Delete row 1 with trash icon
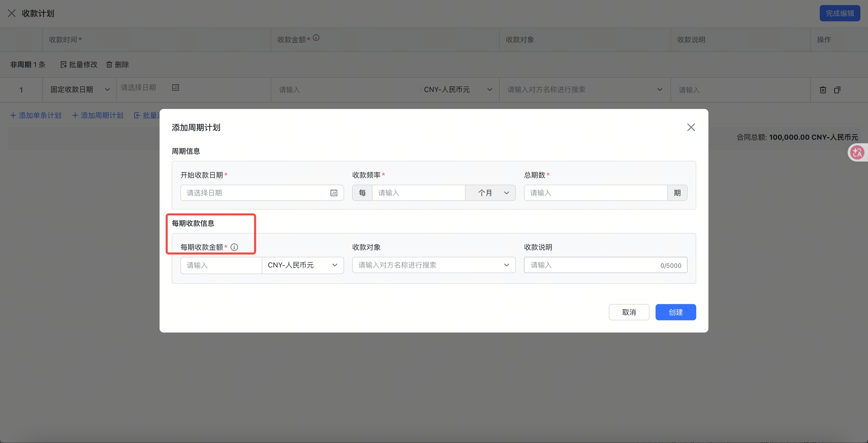Screen dimensions: 868x443 coord(823,90)
